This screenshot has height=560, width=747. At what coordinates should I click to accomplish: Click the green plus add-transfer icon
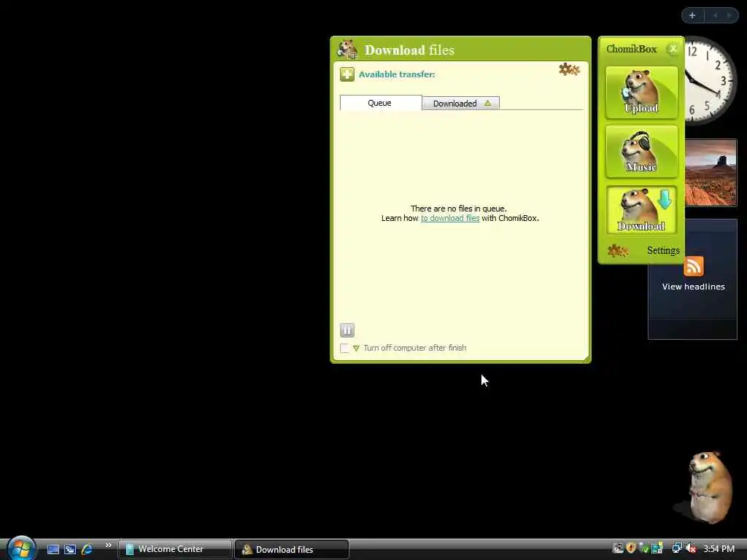click(x=347, y=74)
